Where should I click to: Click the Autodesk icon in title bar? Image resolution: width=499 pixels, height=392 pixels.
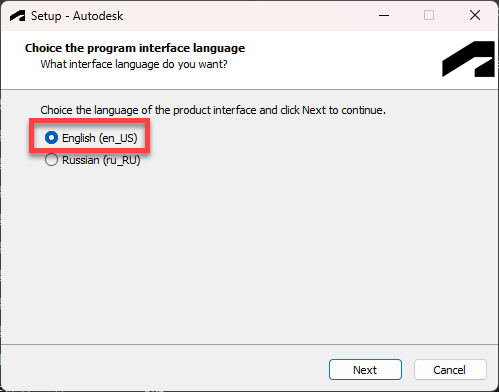coord(17,16)
